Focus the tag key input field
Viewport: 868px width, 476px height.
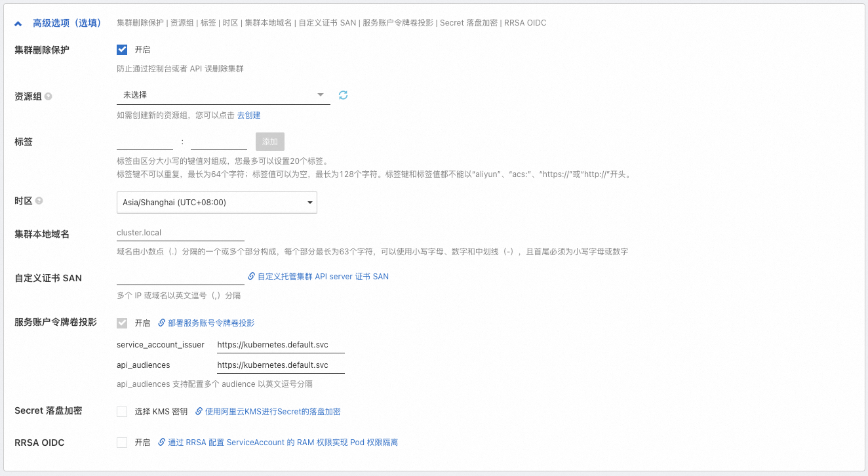tap(145, 142)
